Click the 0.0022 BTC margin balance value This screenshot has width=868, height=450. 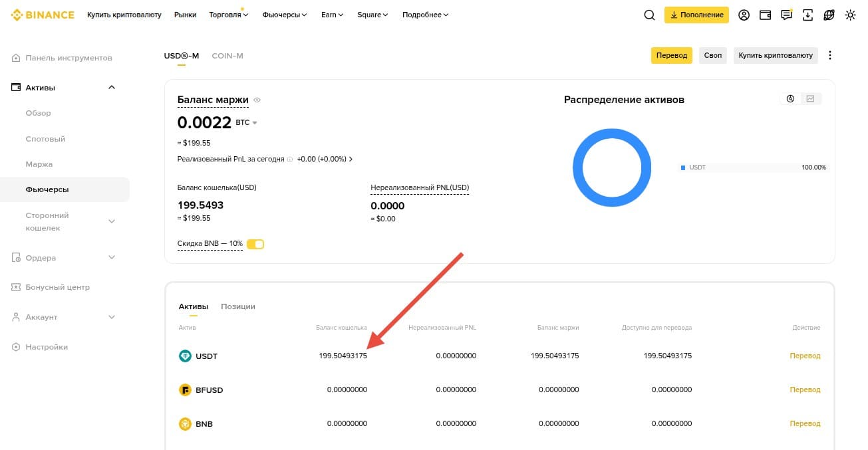(204, 122)
